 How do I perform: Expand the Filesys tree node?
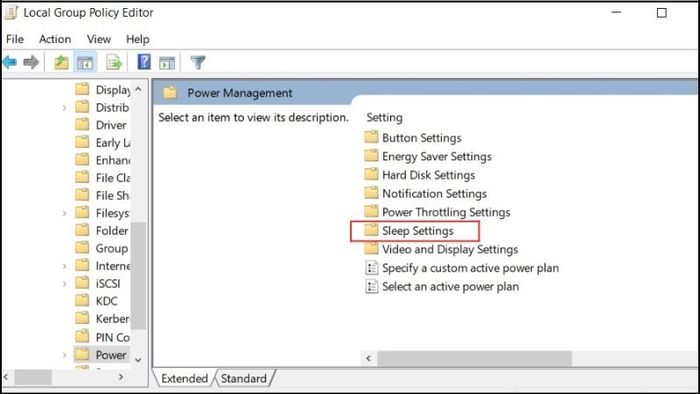64,213
